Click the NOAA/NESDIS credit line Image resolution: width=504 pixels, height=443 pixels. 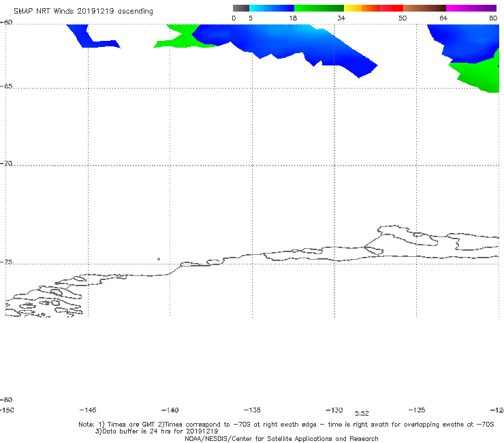pyautogui.click(x=281, y=439)
